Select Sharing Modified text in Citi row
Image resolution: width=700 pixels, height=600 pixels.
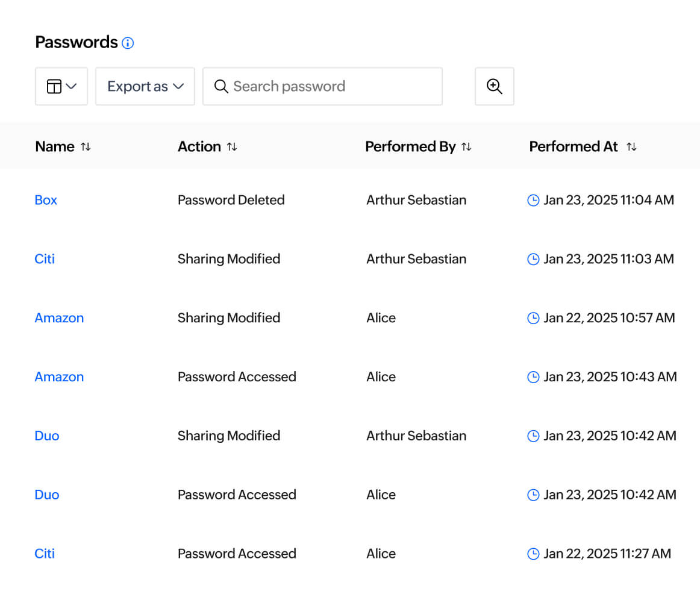pyautogui.click(x=229, y=259)
